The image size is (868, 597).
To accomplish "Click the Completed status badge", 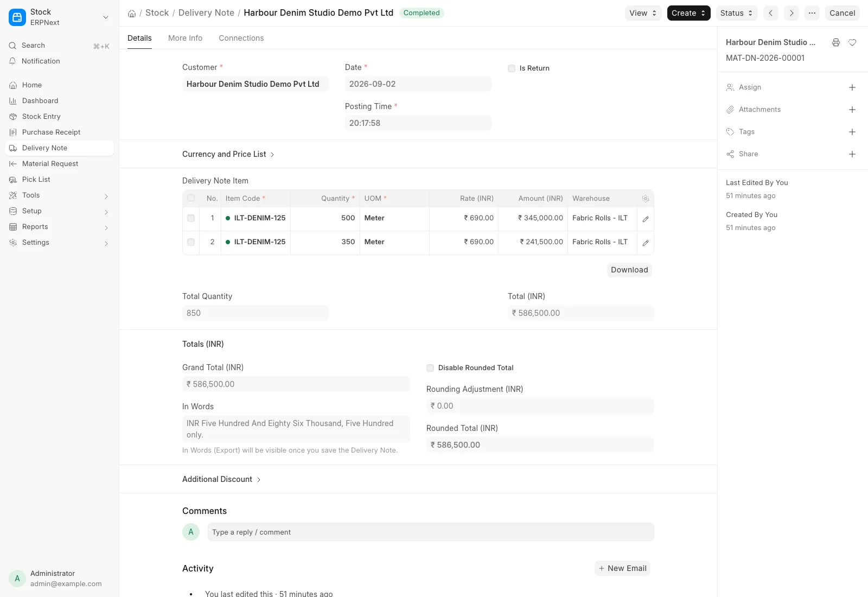I will point(422,13).
